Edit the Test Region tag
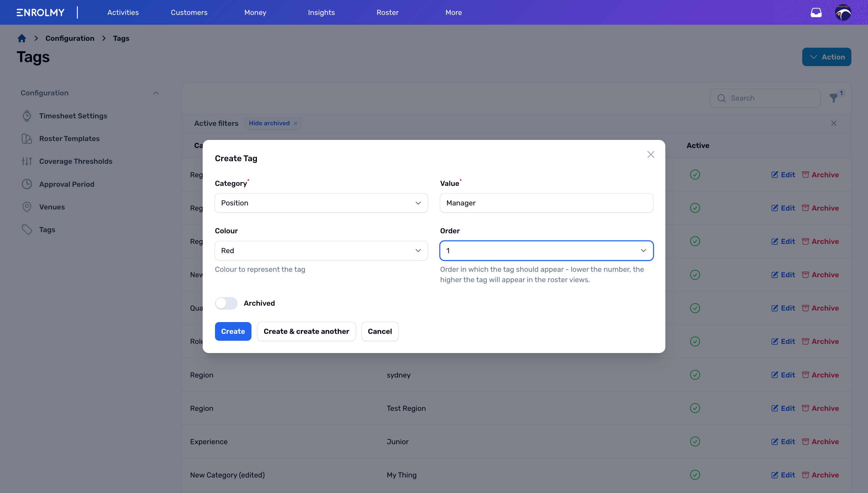 coord(783,408)
